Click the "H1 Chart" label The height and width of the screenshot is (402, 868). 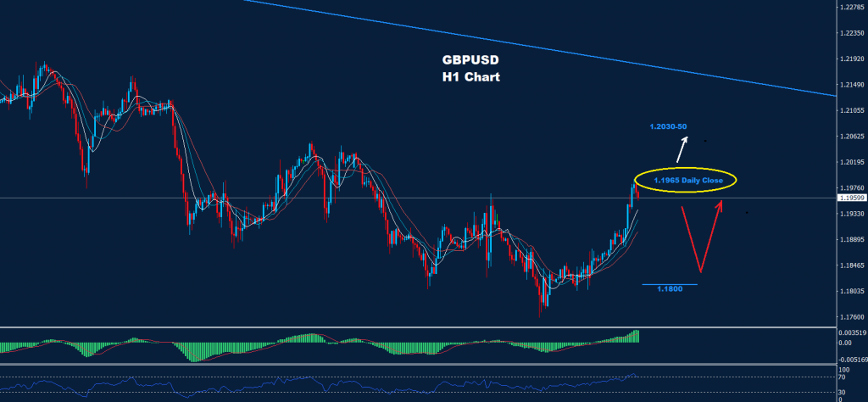coord(470,77)
